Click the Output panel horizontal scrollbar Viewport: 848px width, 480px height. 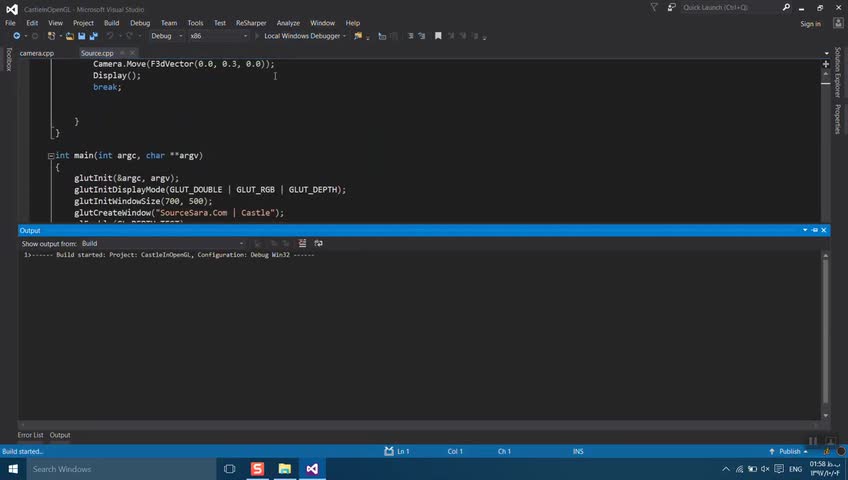pos(419,425)
